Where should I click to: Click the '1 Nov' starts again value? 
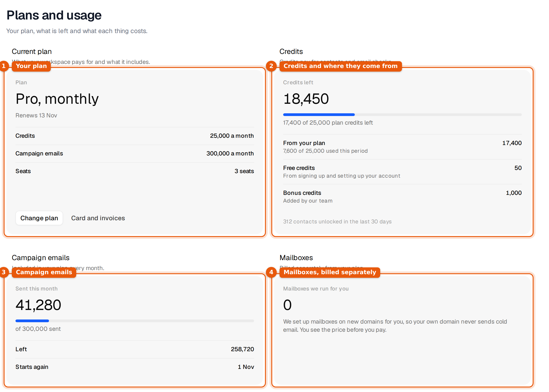246,367
